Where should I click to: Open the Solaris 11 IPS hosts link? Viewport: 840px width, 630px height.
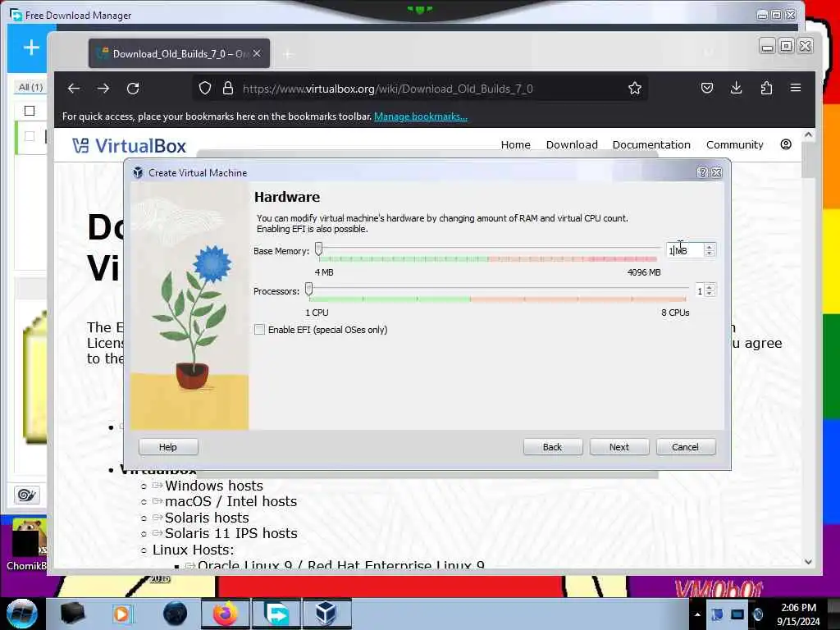click(x=231, y=533)
